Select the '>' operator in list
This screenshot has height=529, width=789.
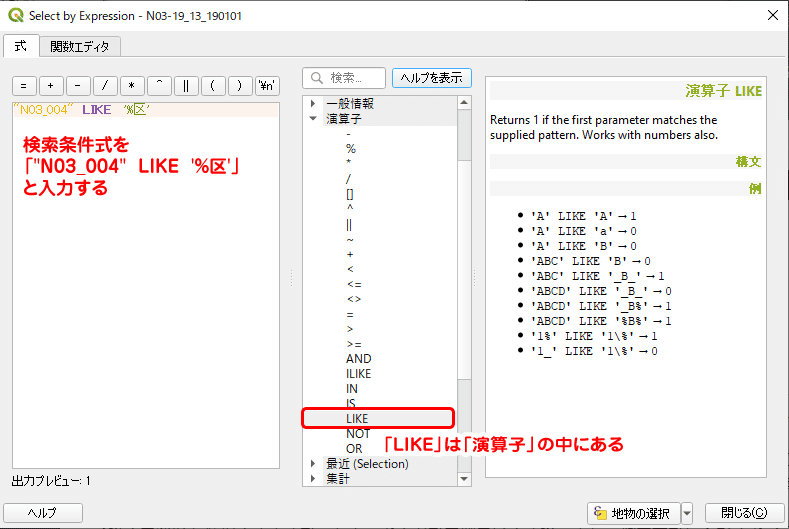350,329
